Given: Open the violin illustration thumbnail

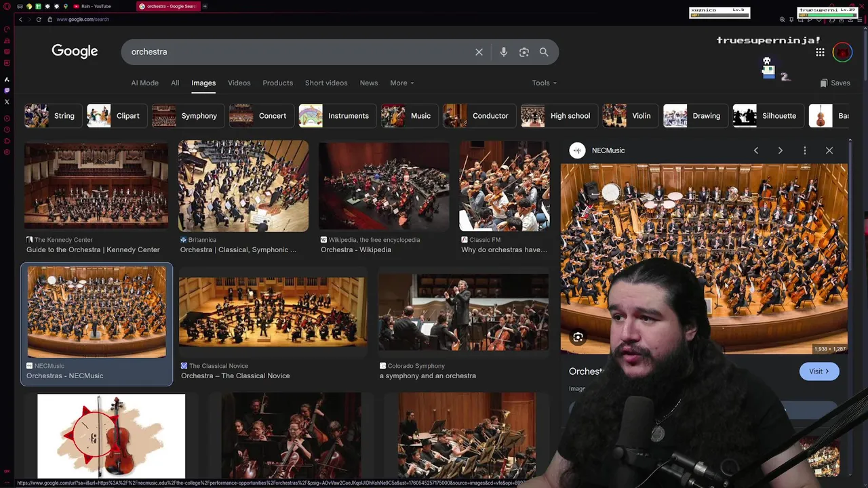Looking at the screenshot, I should point(111,436).
